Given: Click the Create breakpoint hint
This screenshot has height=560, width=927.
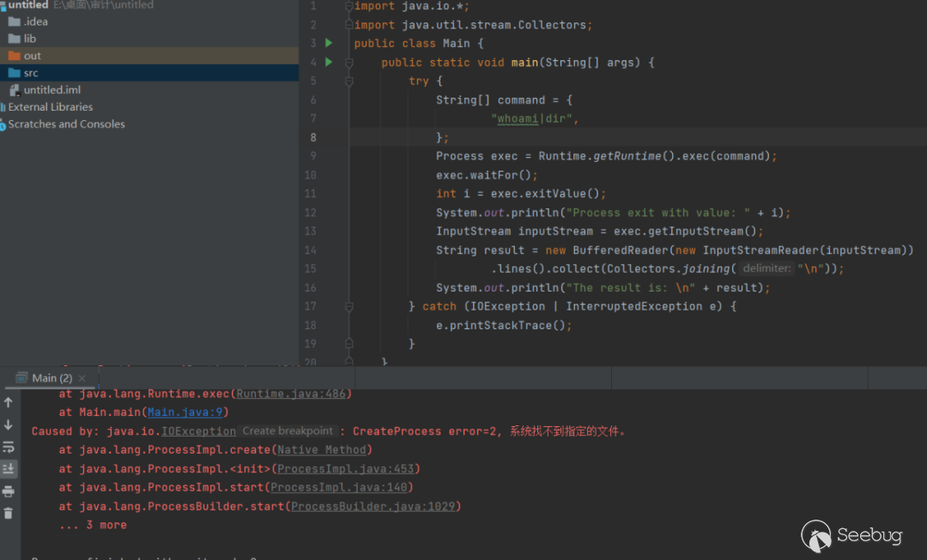Looking at the screenshot, I should (x=288, y=431).
